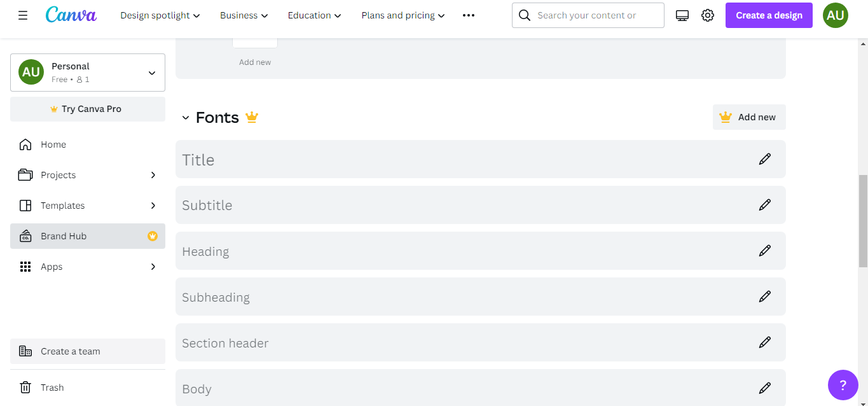
Task: Click the Create a design button
Action: [768, 15]
